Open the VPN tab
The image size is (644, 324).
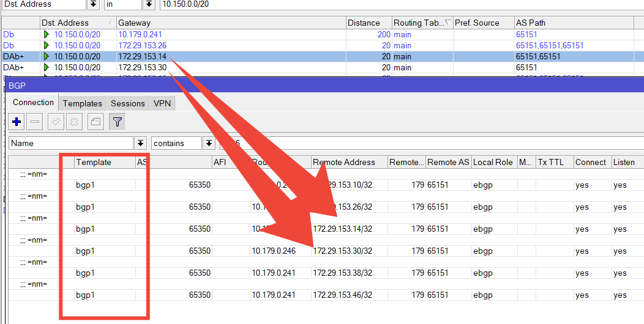(162, 103)
